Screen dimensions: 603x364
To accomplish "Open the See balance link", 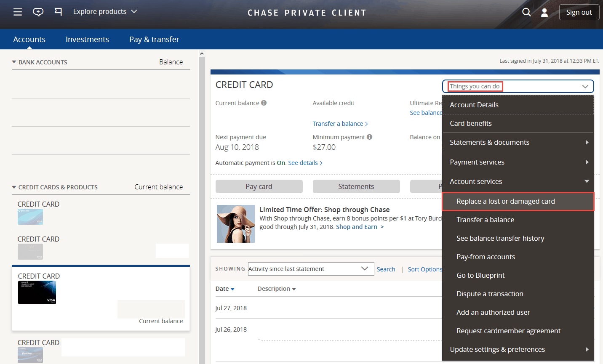I will pyautogui.click(x=426, y=113).
